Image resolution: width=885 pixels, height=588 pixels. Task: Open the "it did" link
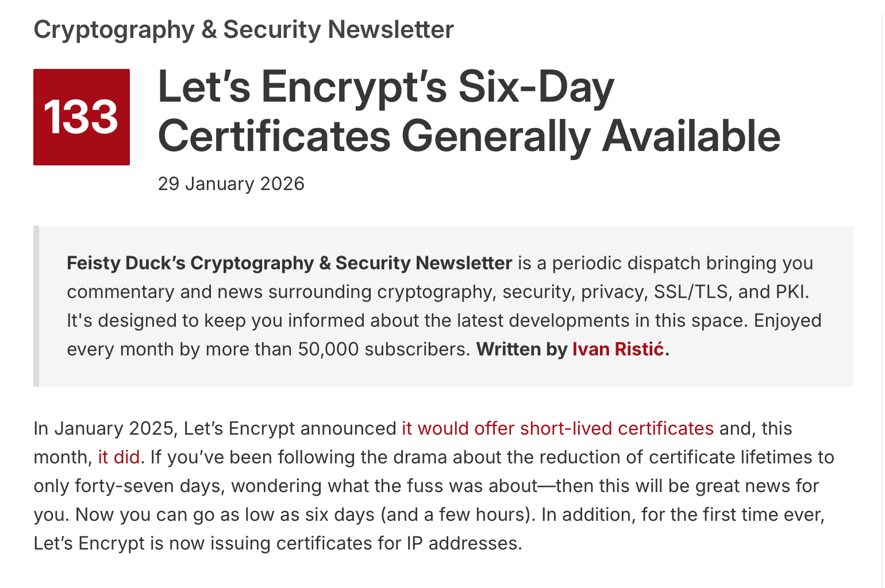tap(119, 457)
